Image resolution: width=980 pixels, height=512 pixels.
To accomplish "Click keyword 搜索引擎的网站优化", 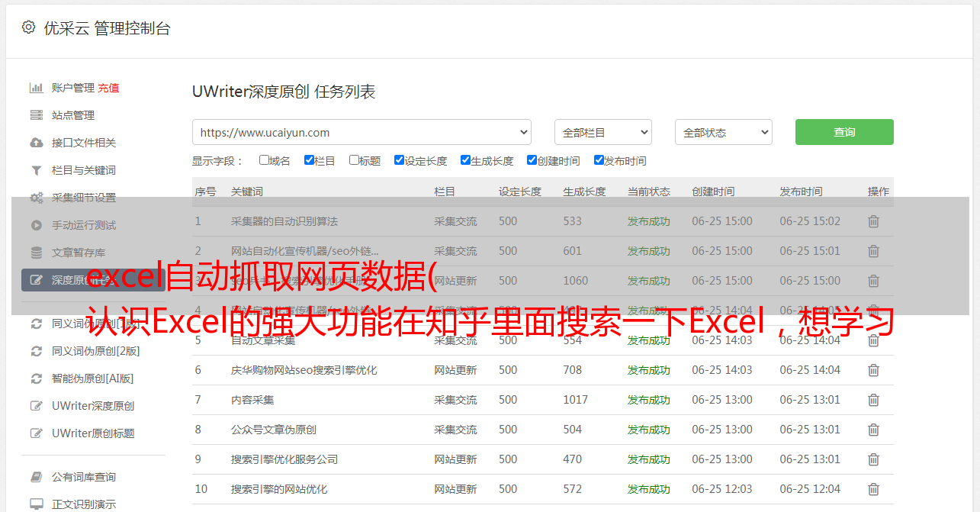I will [279, 489].
